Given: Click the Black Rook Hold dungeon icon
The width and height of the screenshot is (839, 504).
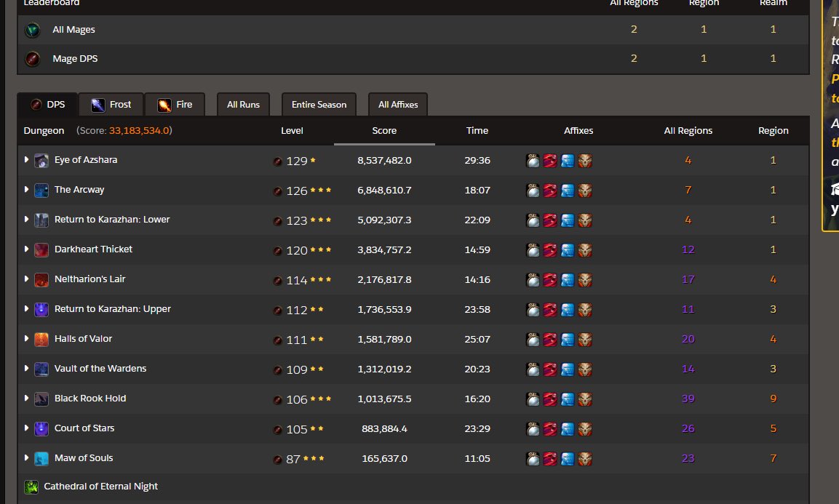Looking at the screenshot, I should click(41, 399).
